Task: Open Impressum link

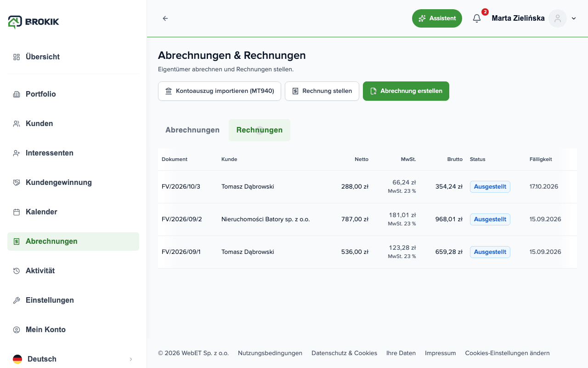Action: pyautogui.click(x=441, y=353)
